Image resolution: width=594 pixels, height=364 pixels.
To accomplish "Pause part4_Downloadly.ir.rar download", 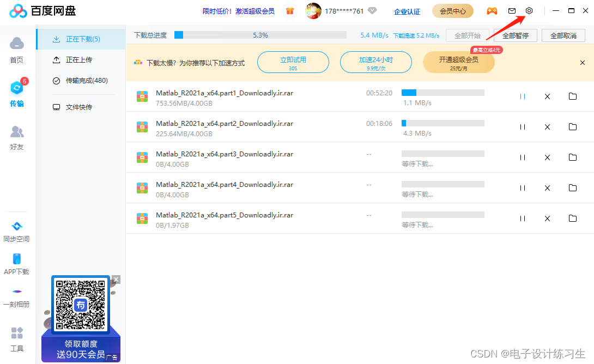I will coord(523,188).
